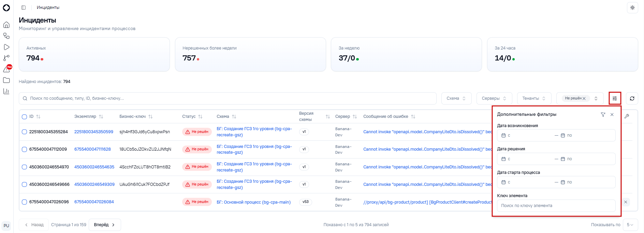Dismiss the last row's X button
The image size is (644, 233).
pos(626,202)
